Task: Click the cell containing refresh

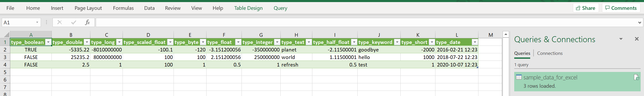Action: [x=296, y=65]
